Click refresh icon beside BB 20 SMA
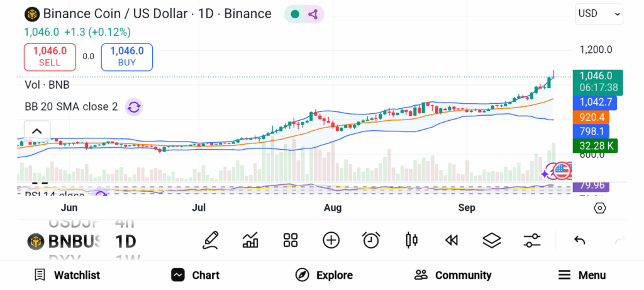Screen dimensions: 644x290 tap(134, 107)
